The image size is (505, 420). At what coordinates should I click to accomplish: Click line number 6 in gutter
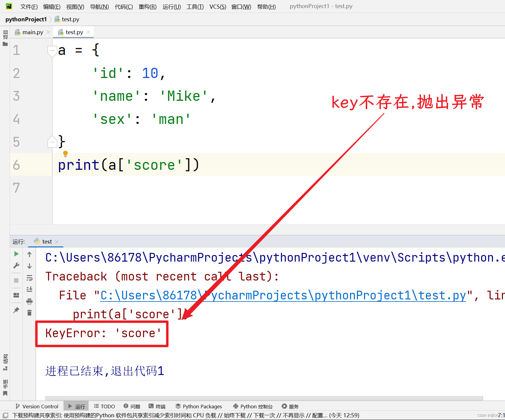coord(17,165)
